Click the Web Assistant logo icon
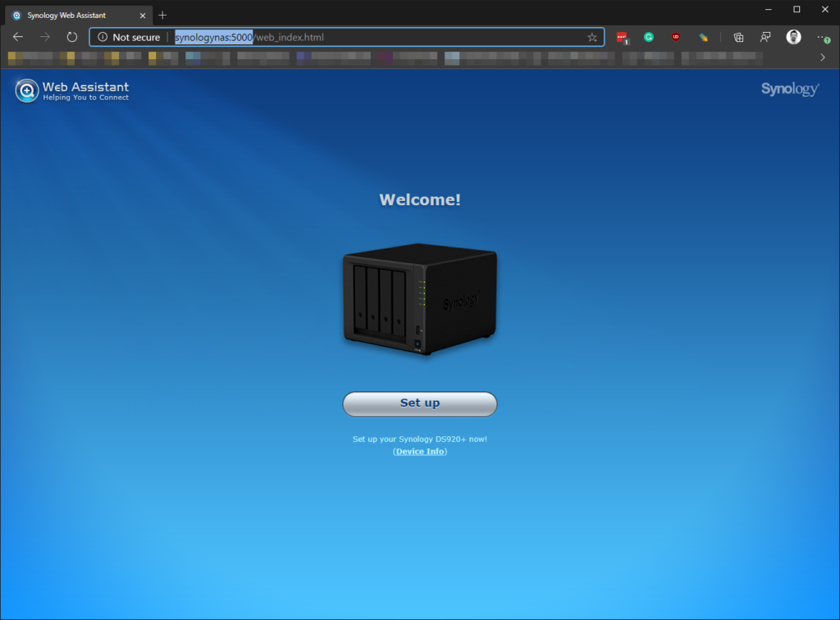The height and width of the screenshot is (620, 840). point(27,90)
